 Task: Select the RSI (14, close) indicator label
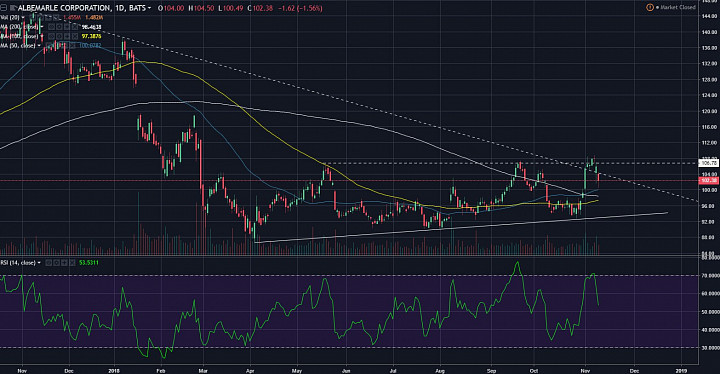point(17,263)
